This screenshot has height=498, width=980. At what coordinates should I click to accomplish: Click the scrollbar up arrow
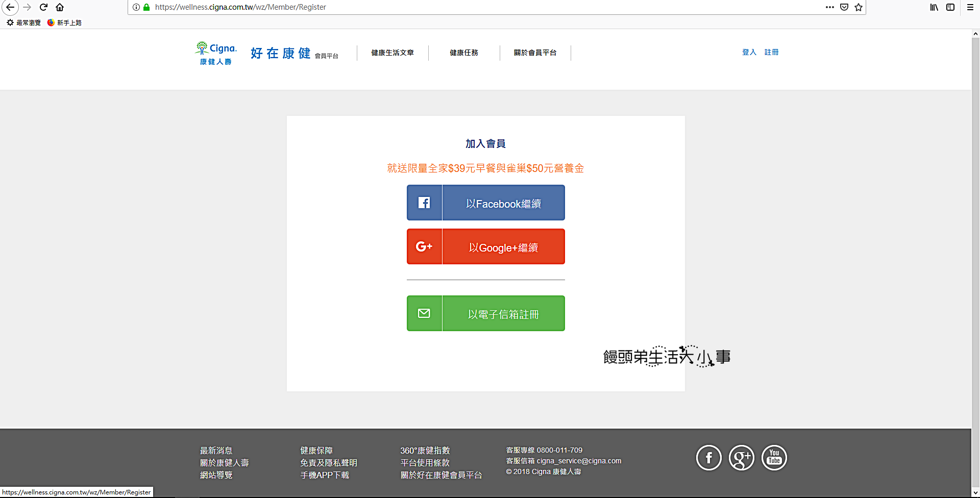(x=975, y=34)
